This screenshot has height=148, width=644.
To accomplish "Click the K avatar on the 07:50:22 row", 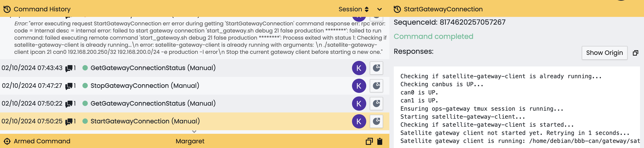I will [359, 104].
